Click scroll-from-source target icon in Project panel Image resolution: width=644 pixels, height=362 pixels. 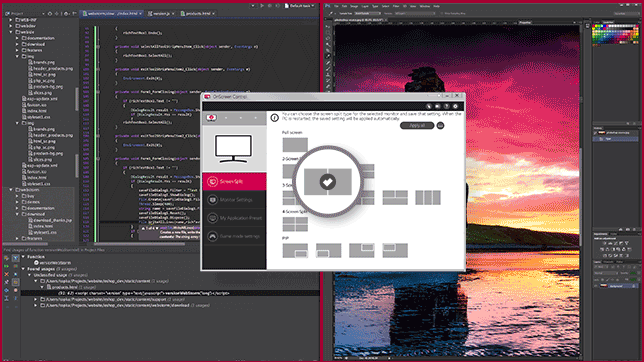(50, 14)
